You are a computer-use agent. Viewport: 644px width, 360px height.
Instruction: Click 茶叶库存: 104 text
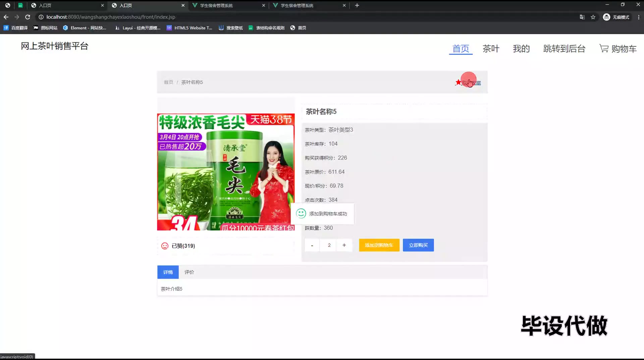321,144
